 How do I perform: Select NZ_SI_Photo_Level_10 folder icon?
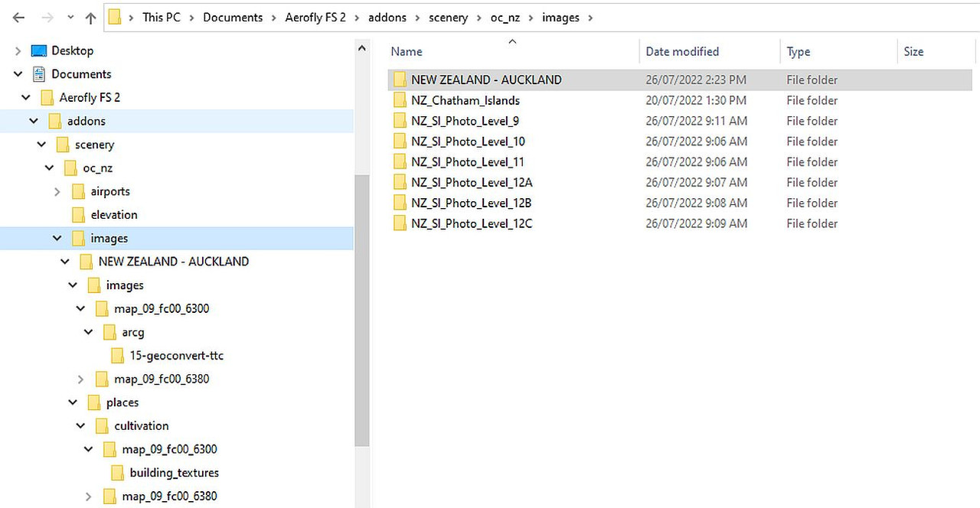[x=399, y=142]
